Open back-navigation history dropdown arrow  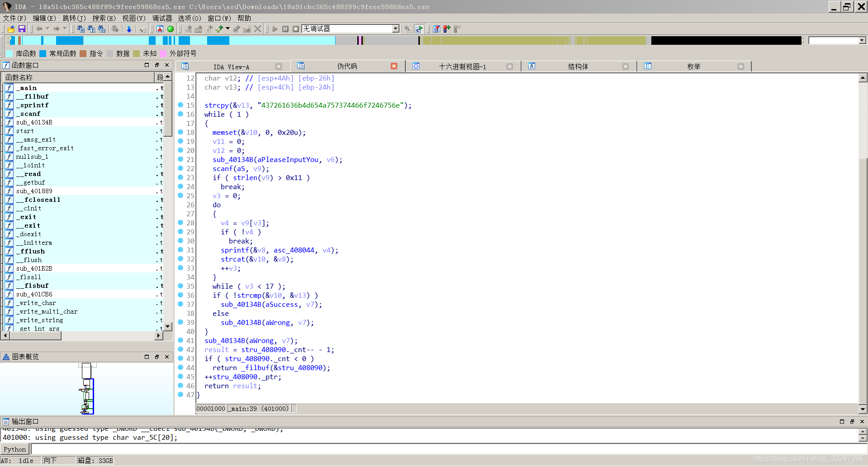(47, 29)
